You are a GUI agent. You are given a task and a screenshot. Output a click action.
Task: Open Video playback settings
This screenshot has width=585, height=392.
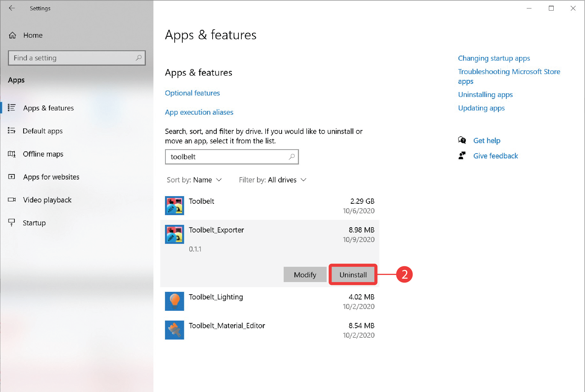pyautogui.click(x=47, y=200)
